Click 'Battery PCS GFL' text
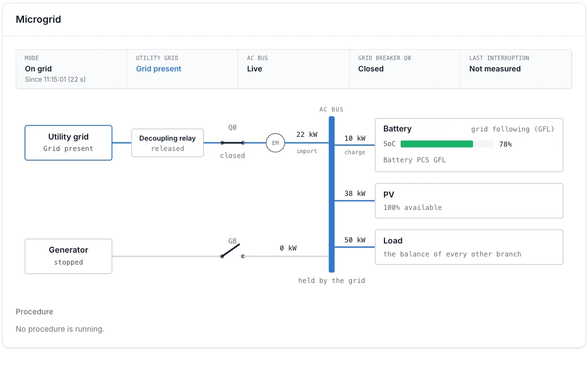 pos(414,160)
